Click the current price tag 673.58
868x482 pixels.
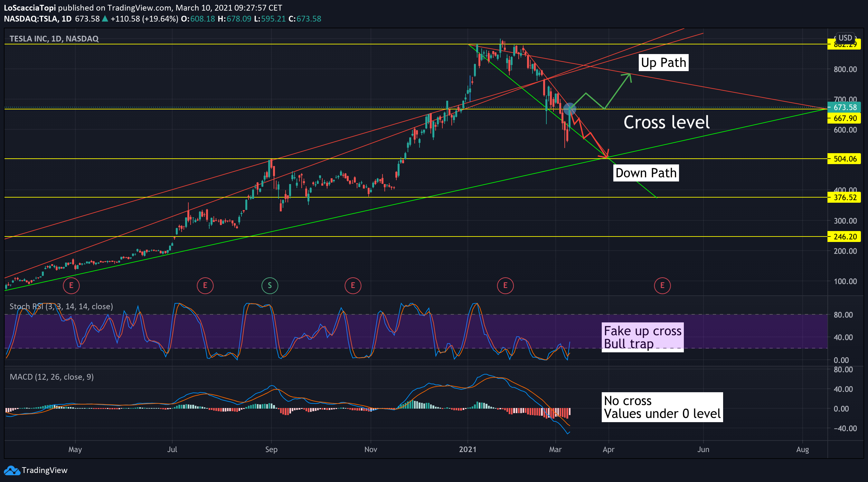pos(844,107)
